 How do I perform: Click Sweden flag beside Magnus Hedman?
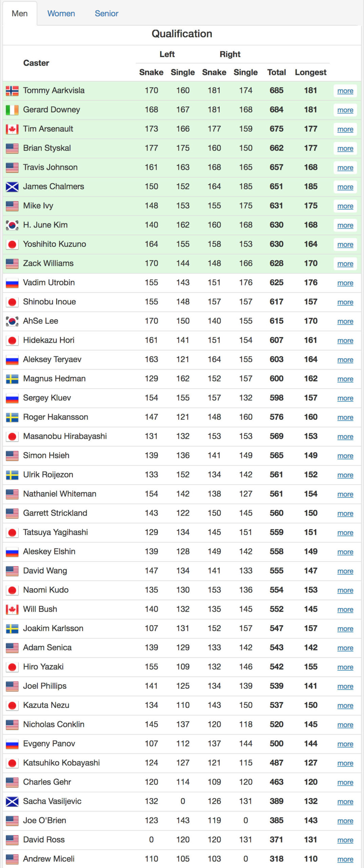point(12,379)
